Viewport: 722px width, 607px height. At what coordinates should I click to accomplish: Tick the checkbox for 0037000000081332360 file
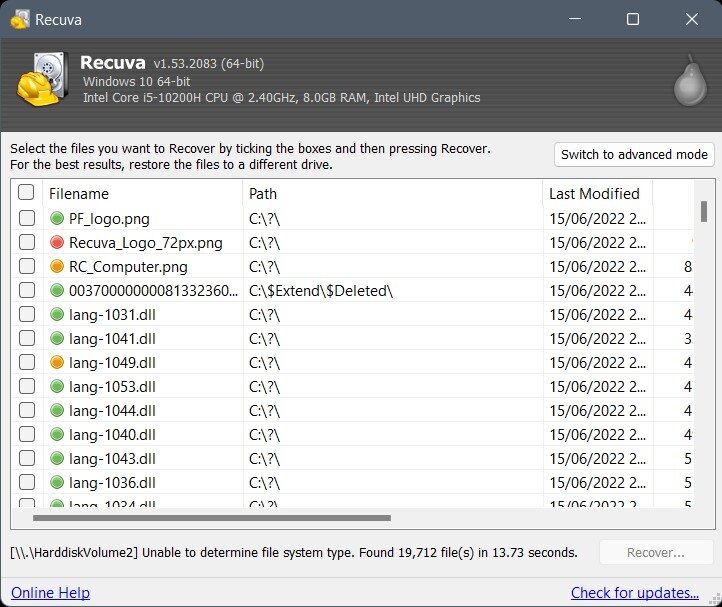[x=27, y=290]
